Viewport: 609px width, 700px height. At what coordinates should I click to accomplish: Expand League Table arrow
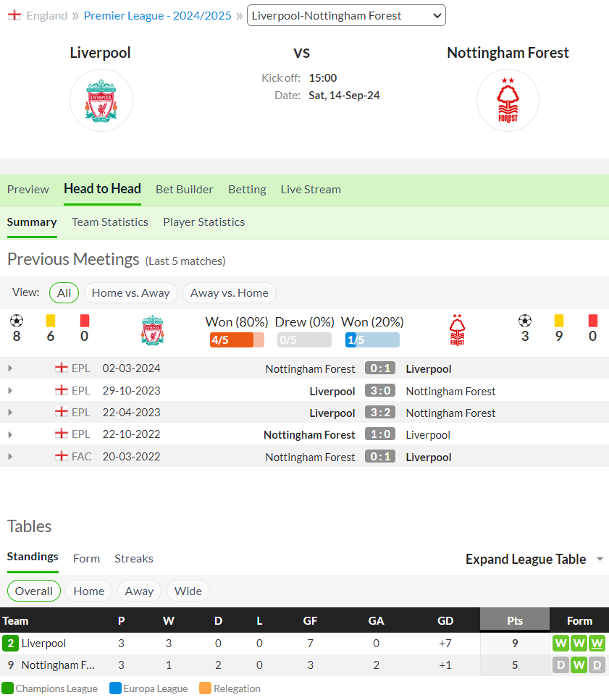click(600, 559)
